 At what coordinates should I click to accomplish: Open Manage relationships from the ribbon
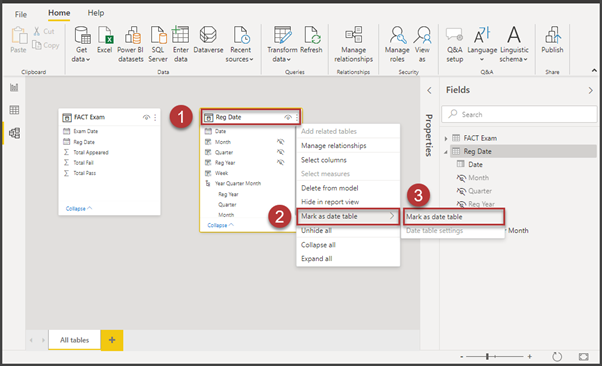point(353,44)
